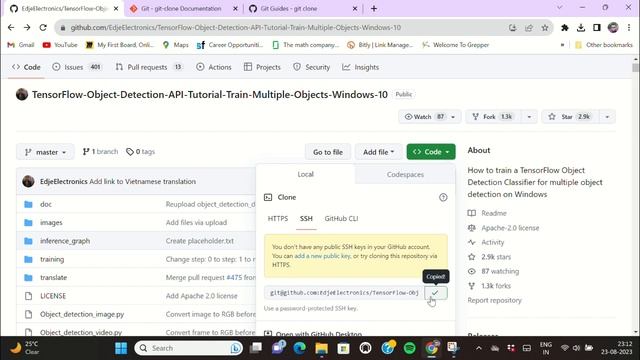Click the share page icon in address bar
The height and width of the screenshot is (360, 640).
529,28
